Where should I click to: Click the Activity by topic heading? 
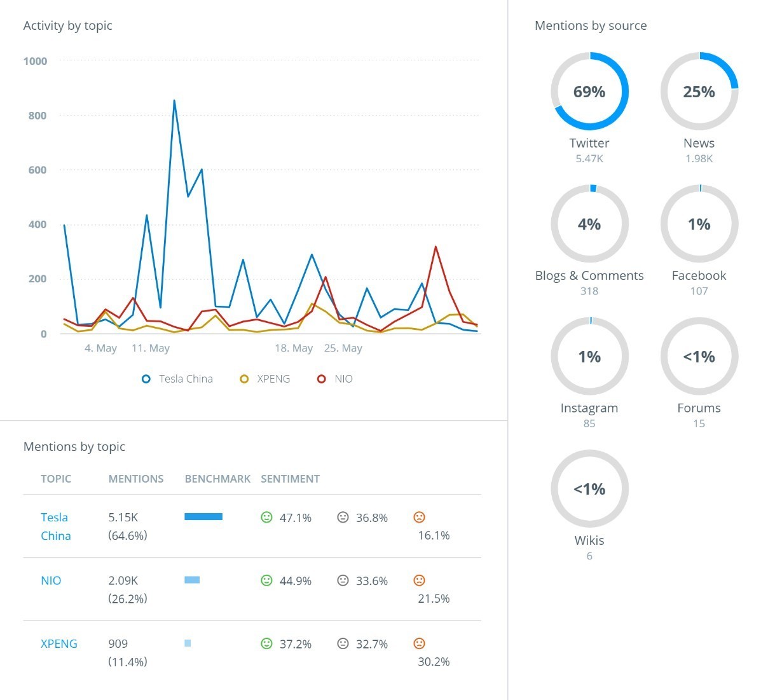pos(68,26)
